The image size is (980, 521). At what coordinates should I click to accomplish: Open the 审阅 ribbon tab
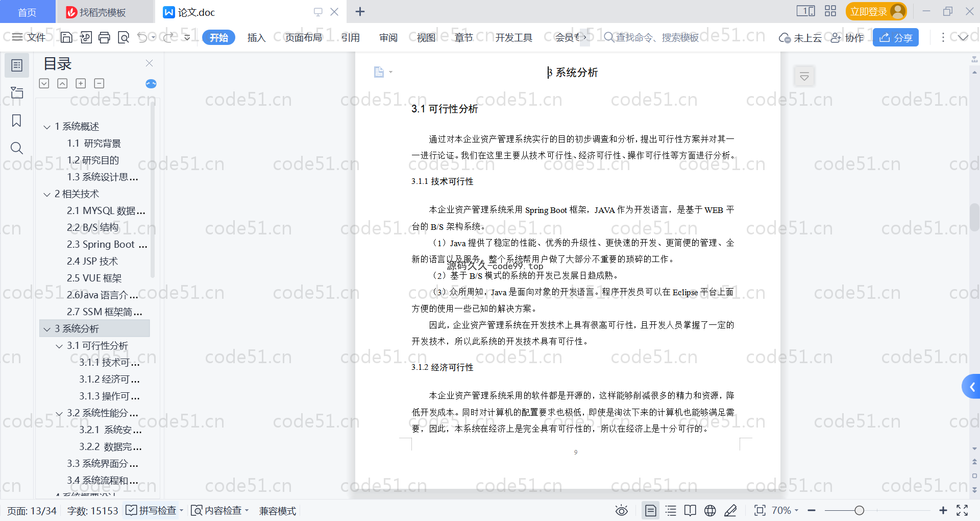click(x=388, y=37)
